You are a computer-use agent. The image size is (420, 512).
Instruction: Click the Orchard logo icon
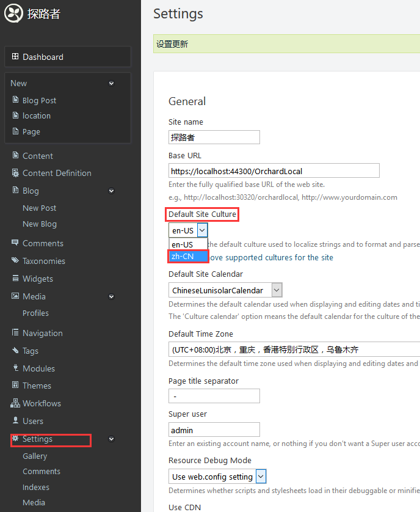pos(13,13)
